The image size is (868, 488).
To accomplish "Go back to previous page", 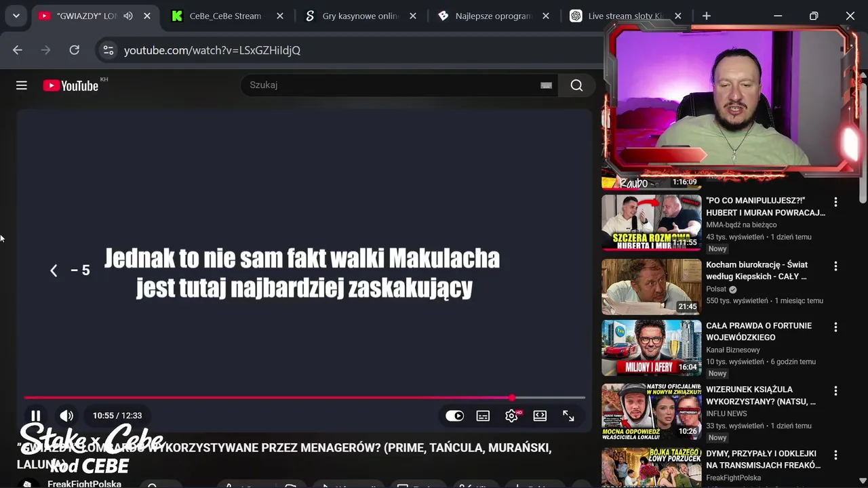I will (18, 49).
